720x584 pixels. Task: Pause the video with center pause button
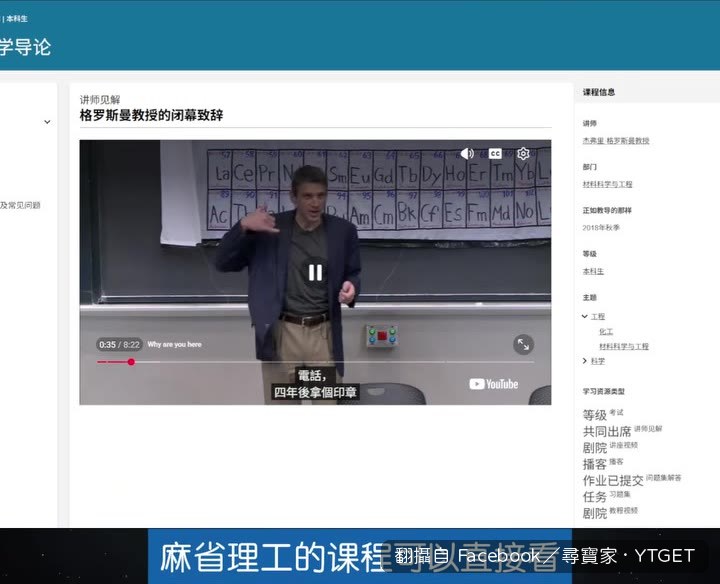click(315, 272)
